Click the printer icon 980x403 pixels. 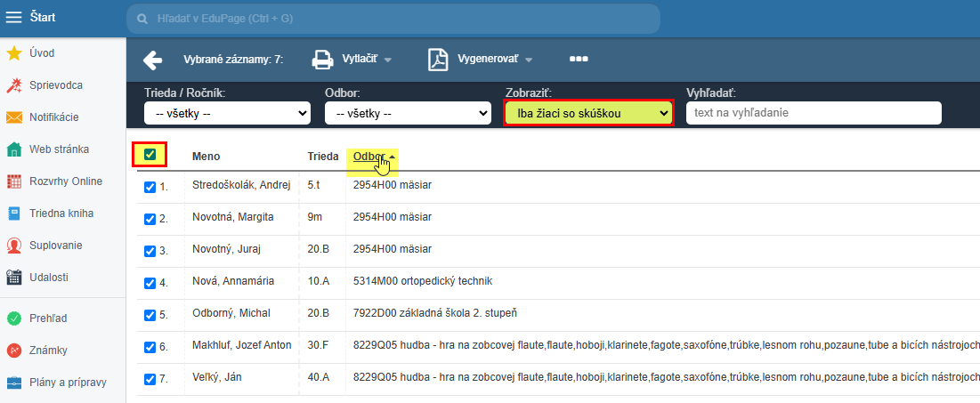322,60
